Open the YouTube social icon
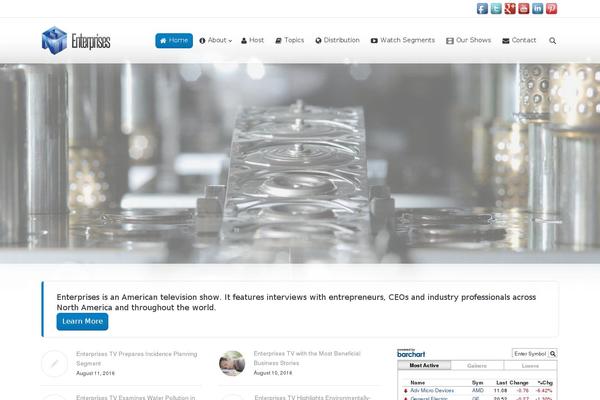 [523, 8]
